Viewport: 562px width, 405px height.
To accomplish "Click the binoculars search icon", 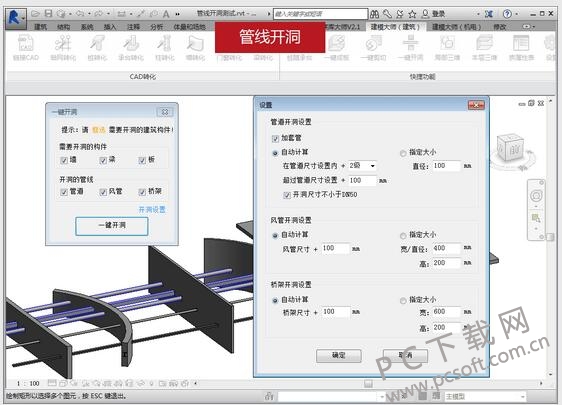I will point(375,14).
